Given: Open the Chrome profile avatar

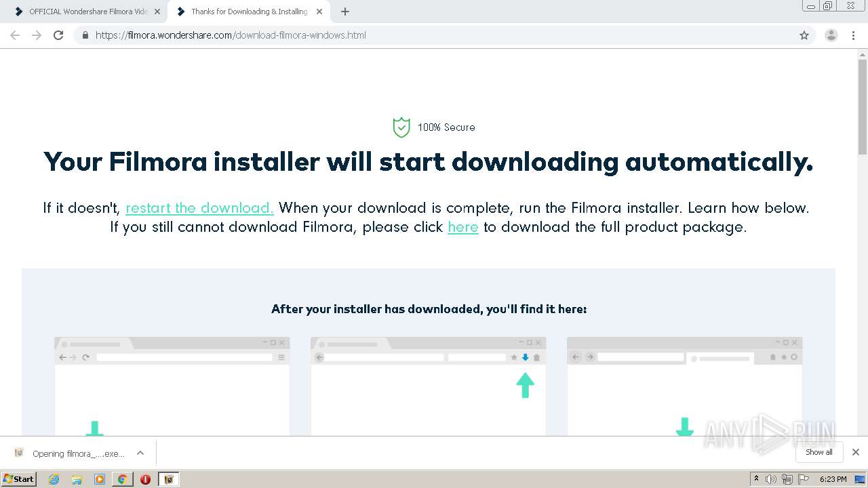Looking at the screenshot, I should point(831,35).
